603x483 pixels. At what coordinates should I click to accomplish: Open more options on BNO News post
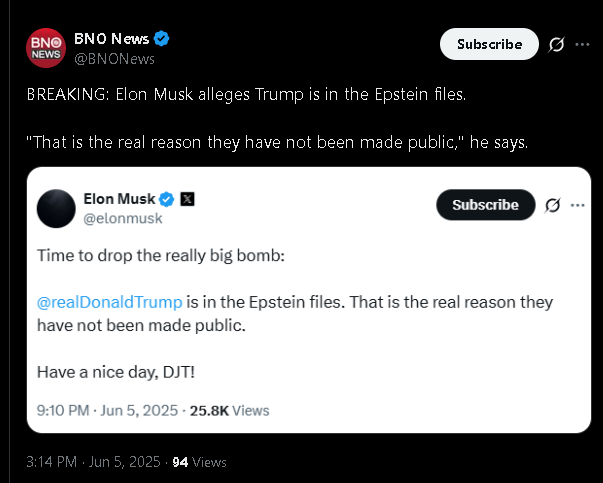582,45
